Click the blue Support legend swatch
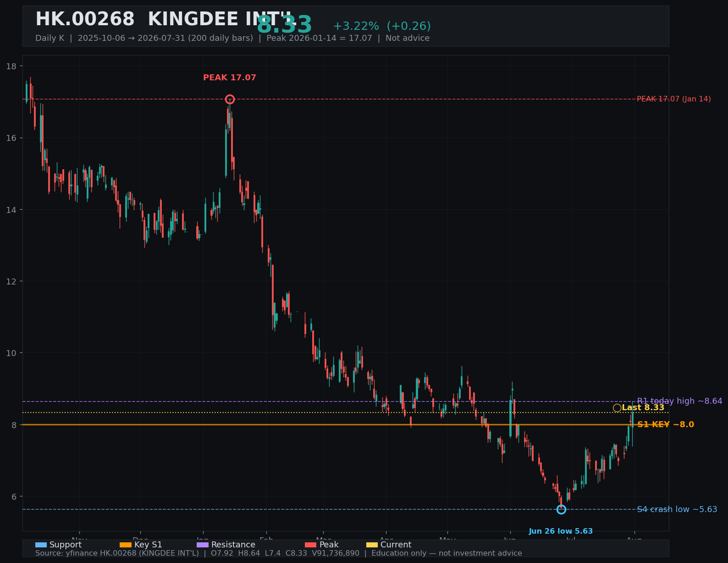This screenshot has width=728, height=563. pos(41,545)
